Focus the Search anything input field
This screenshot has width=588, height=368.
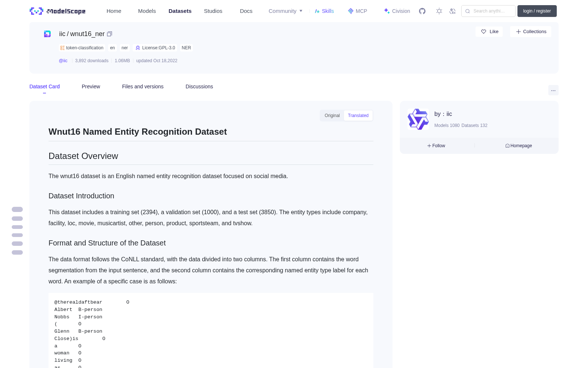click(488, 11)
